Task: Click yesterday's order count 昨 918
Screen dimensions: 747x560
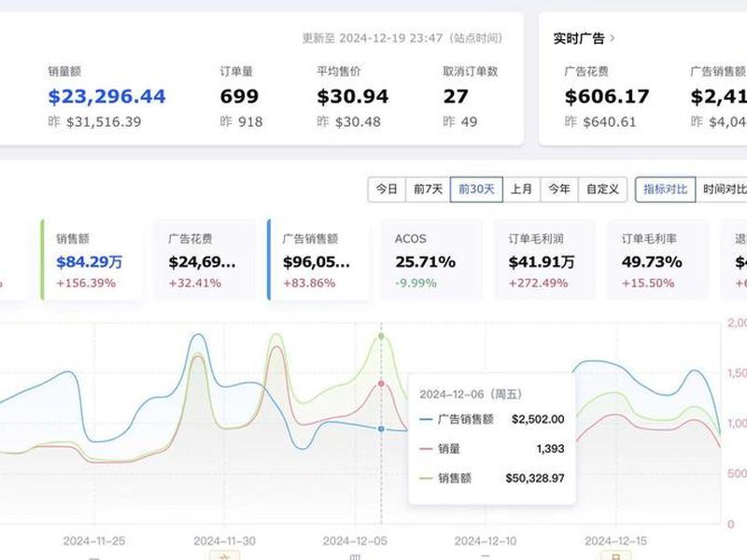Action: [241, 122]
